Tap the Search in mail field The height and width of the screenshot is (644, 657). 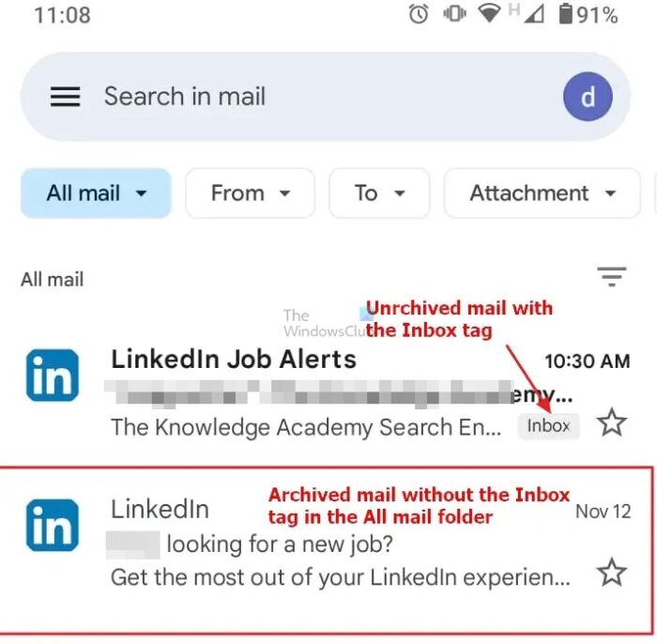(282, 97)
